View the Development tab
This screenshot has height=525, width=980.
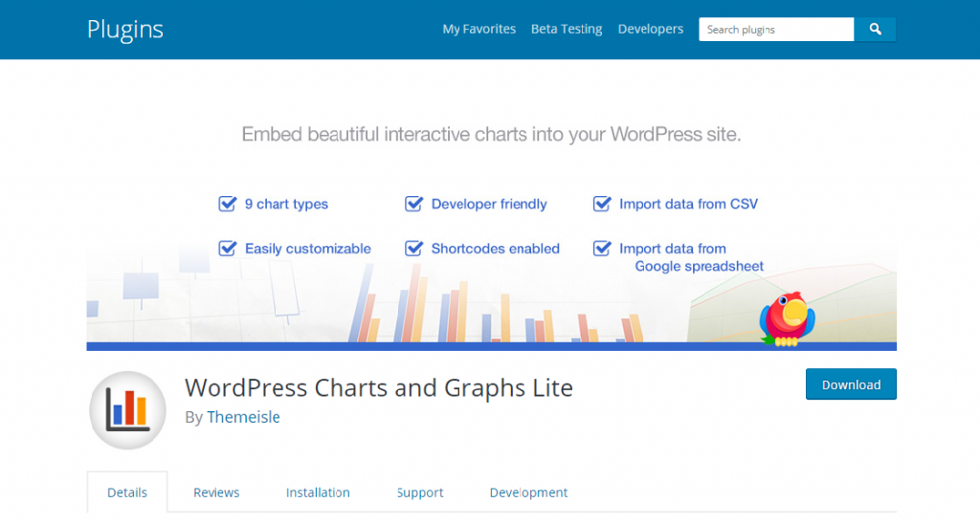point(528,492)
